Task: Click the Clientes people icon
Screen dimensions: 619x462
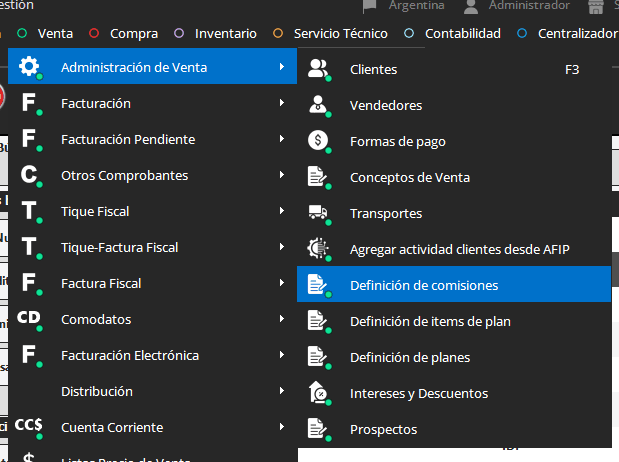Action: 318,69
